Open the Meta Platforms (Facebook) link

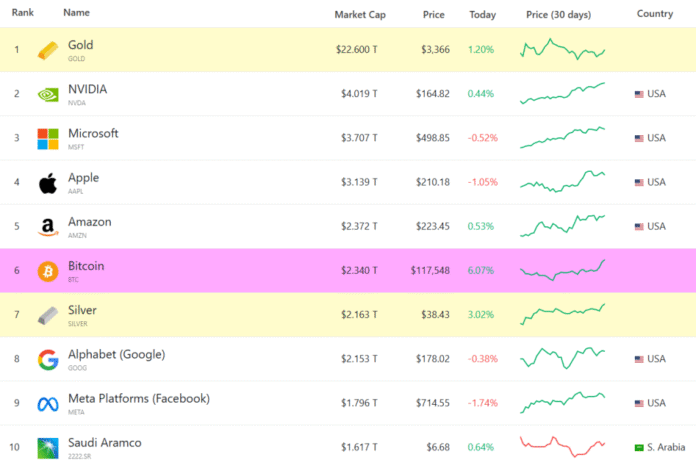138,398
